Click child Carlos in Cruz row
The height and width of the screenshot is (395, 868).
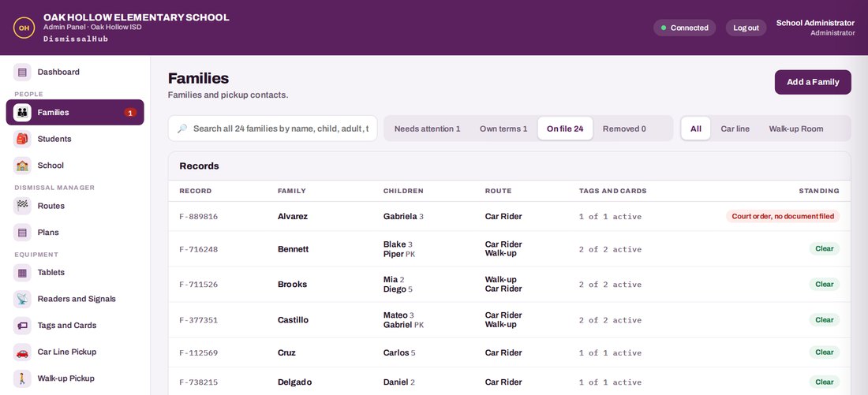coord(399,352)
